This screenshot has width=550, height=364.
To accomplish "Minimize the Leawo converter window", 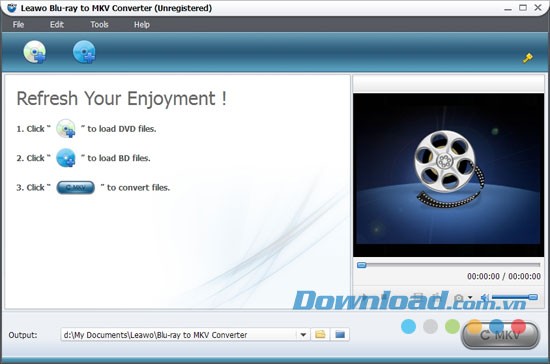I will [508, 8].
